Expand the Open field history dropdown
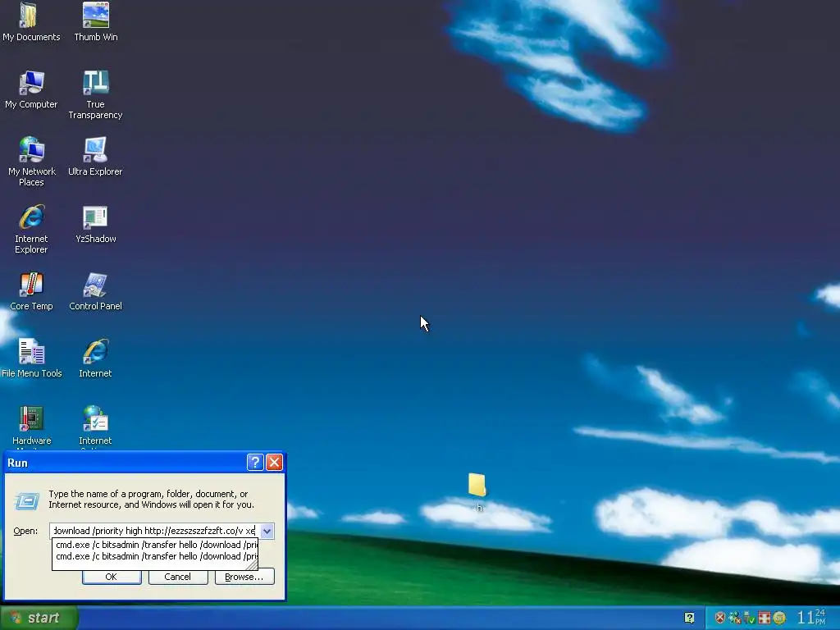 [267, 531]
